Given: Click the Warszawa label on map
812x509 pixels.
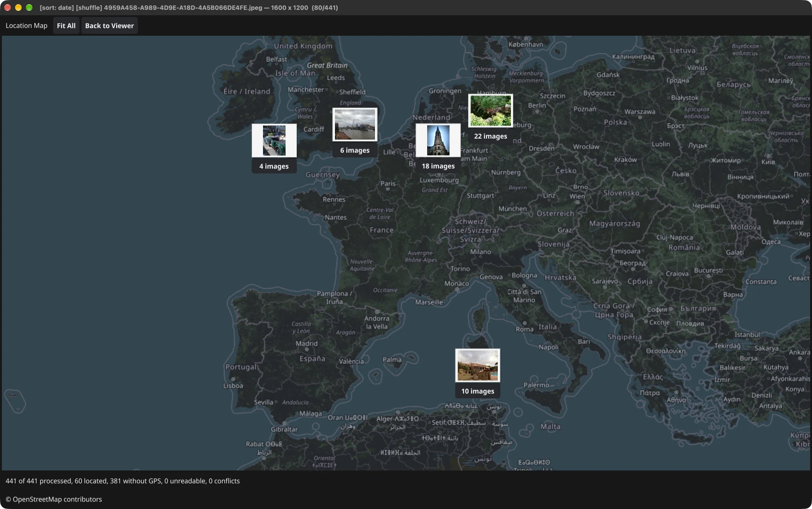Looking at the screenshot, I should (x=640, y=112).
